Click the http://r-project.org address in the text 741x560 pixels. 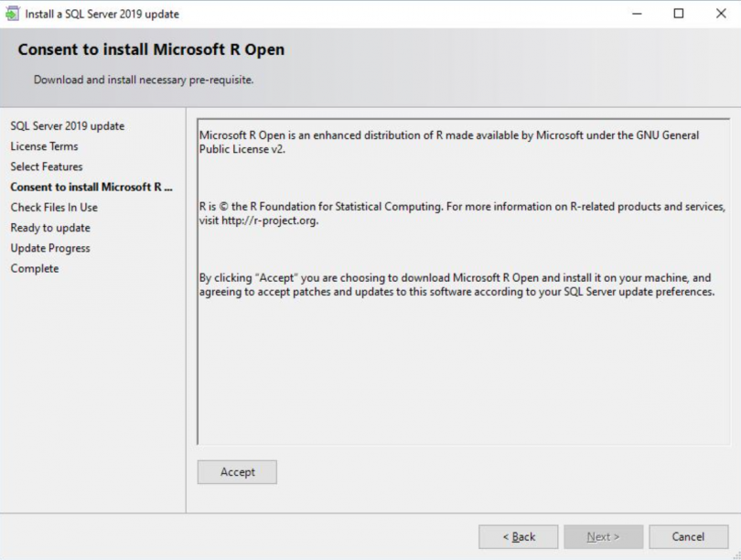pos(269,221)
